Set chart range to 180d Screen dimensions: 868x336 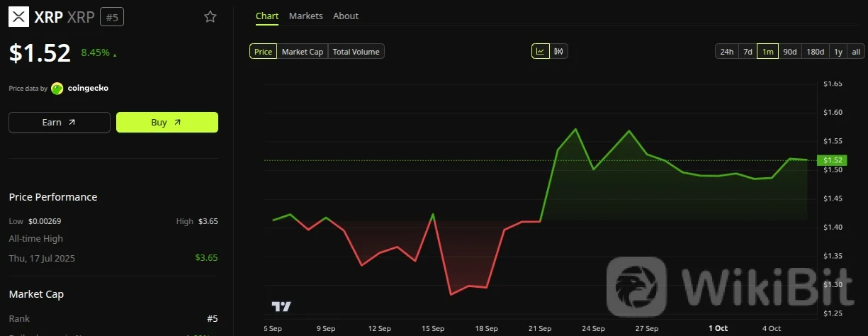tap(816, 52)
